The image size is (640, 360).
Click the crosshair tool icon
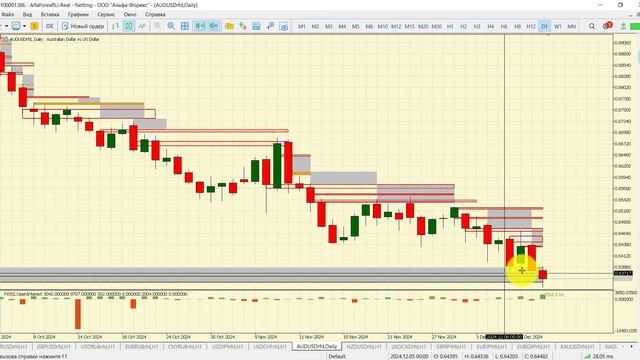point(270,26)
